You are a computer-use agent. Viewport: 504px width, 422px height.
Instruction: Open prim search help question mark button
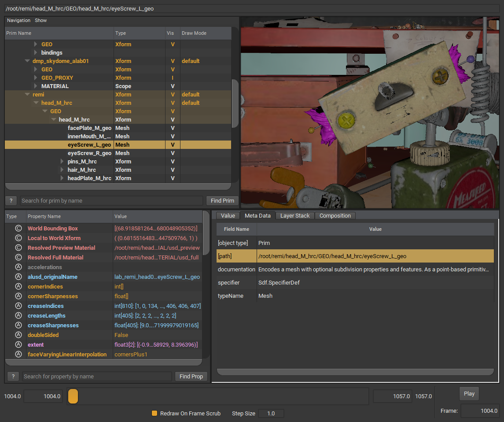click(x=11, y=200)
